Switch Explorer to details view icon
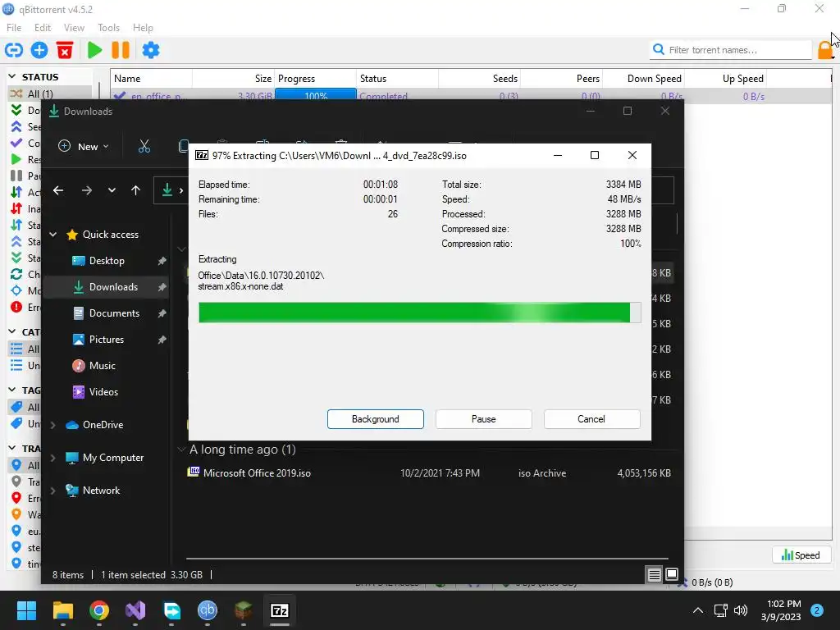The width and height of the screenshot is (840, 630). coord(654,575)
